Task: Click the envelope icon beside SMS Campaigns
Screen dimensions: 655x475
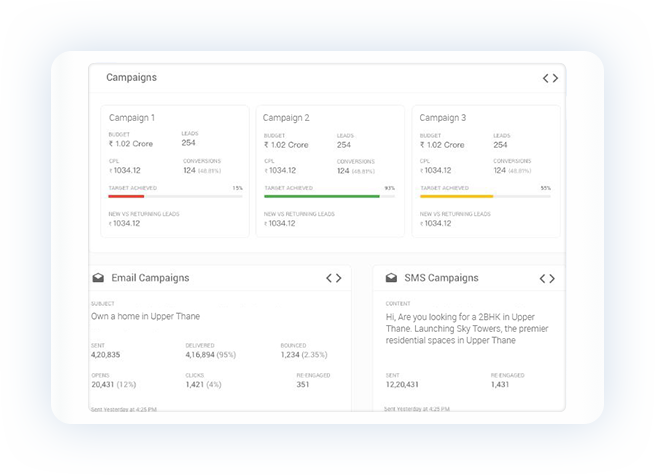Action: [391, 278]
